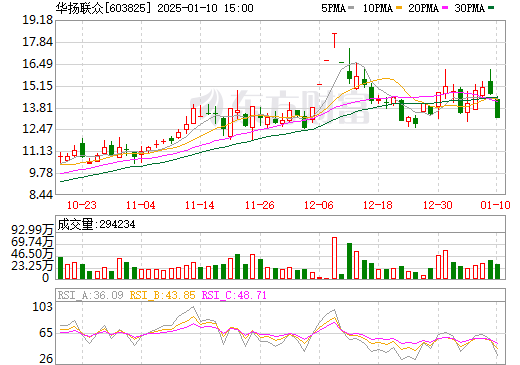Click price axis label 19.18
Screen dimensions: 520x365
[37, 20]
